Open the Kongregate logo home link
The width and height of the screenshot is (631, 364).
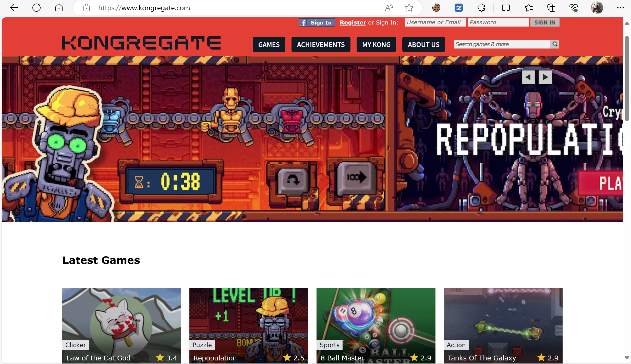141,43
